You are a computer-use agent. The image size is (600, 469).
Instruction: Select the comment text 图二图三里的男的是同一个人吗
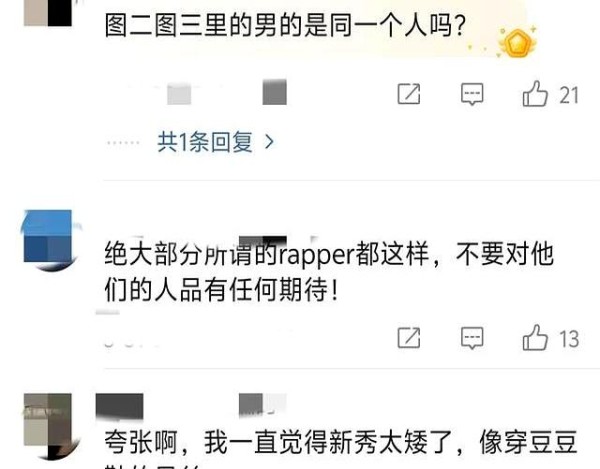point(285,26)
